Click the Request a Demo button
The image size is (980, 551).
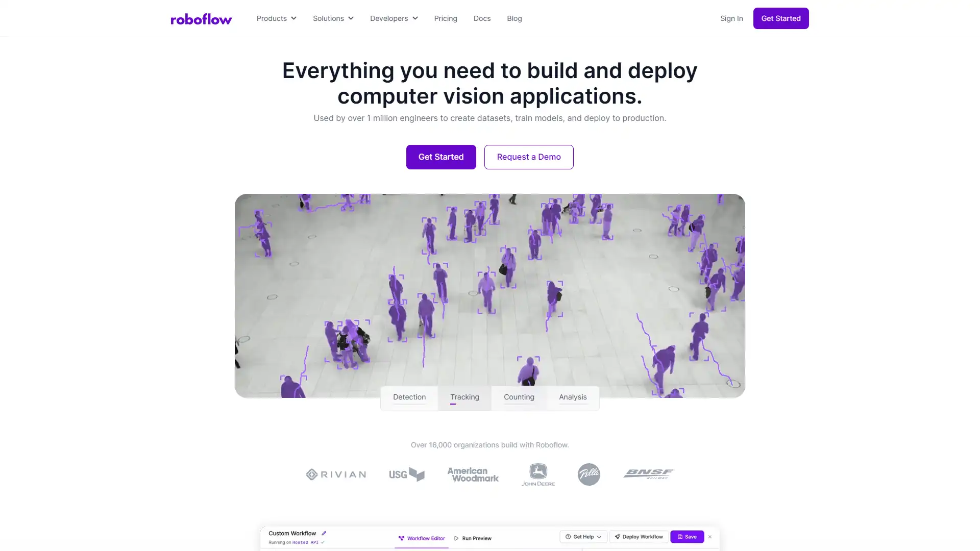tap(529, 157)
